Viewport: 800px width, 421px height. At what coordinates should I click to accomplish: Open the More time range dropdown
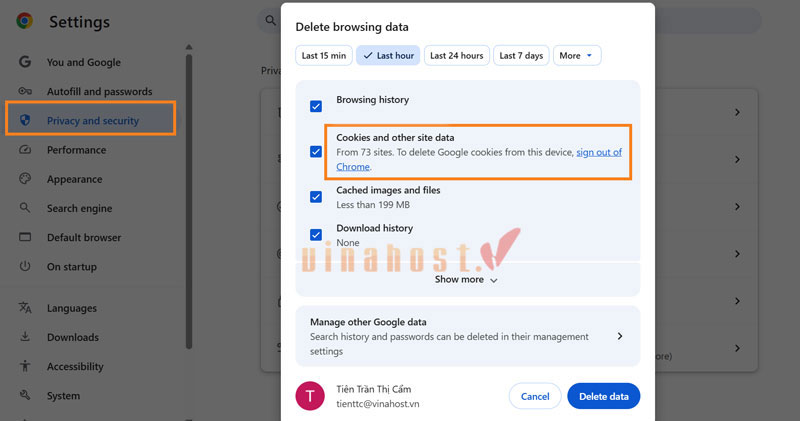pos(577,56)
